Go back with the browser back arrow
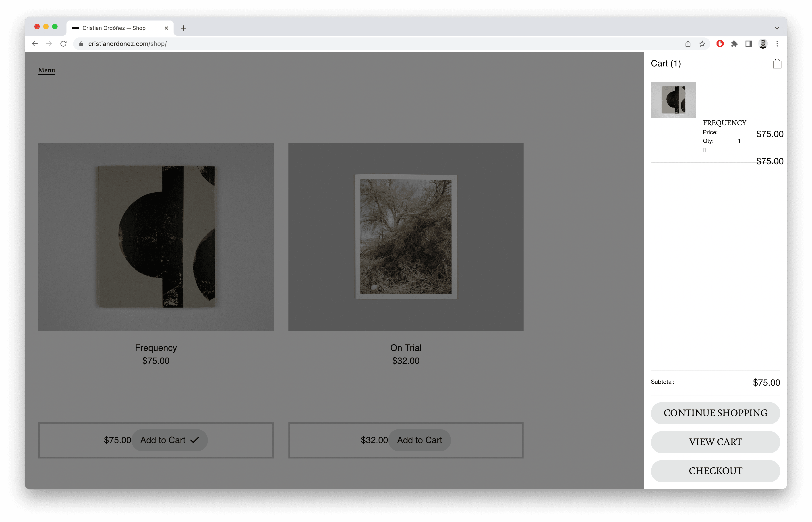 [35, 44]
